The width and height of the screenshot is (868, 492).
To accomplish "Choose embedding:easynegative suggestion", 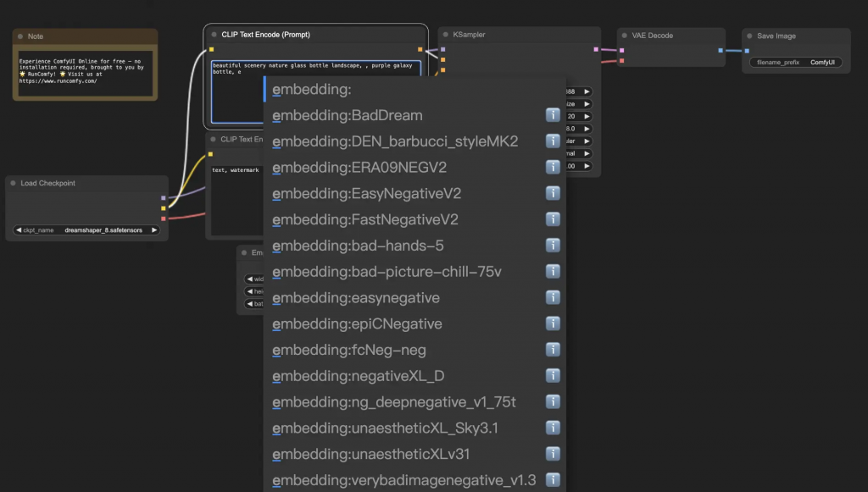I will point(415,297).
